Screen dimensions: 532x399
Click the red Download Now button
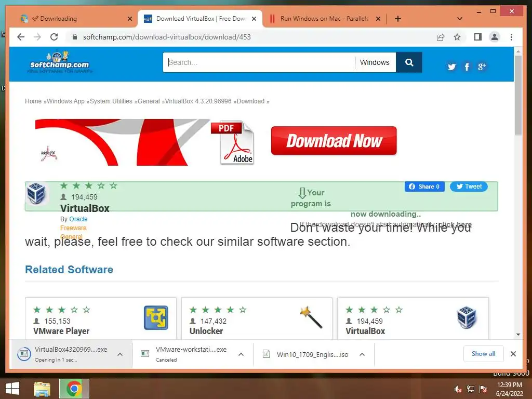[334, 140]
